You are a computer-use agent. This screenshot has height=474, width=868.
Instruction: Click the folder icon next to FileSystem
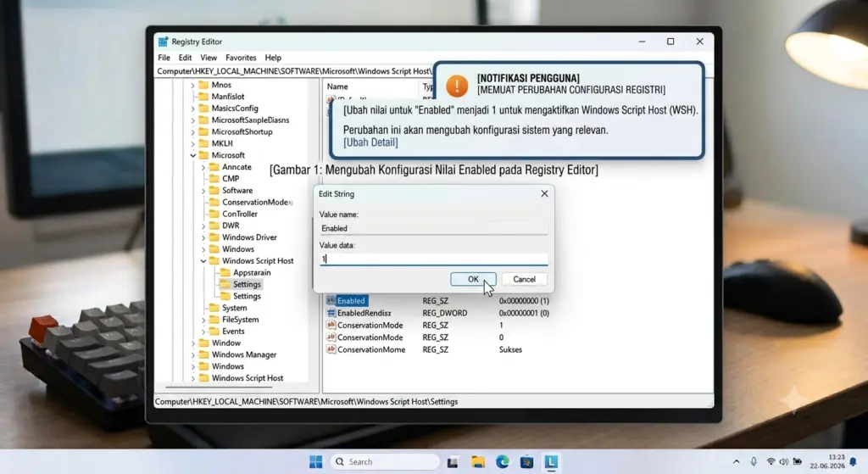point(214,320)
